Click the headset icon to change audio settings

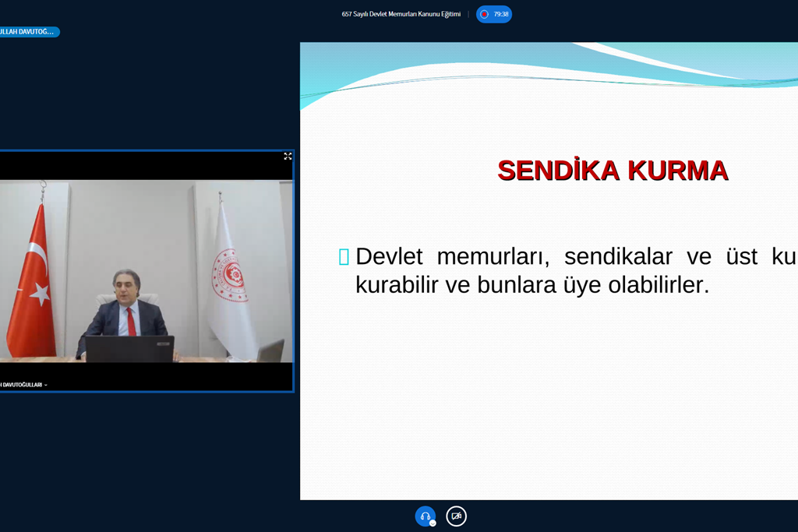[425, 515]
